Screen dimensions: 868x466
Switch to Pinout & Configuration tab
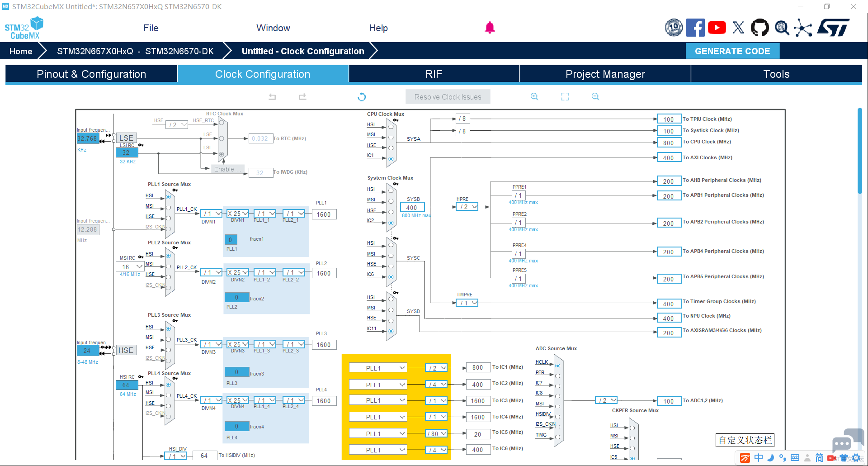(91, 74)
